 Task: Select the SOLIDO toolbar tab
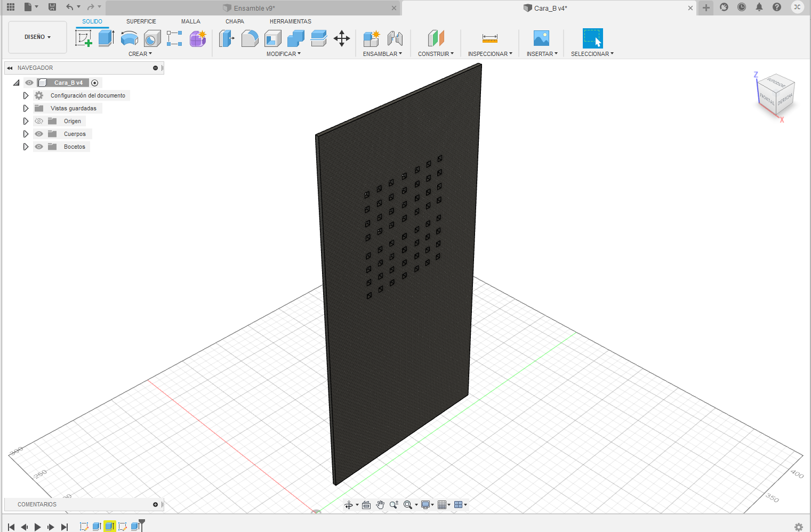coord(92,21)
